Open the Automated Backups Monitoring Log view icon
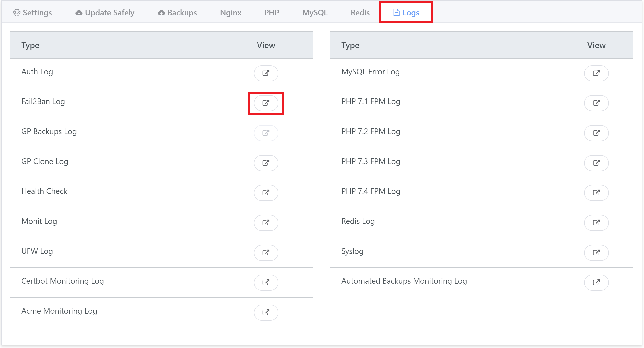 pyautogui.click(x=596, y=282)
